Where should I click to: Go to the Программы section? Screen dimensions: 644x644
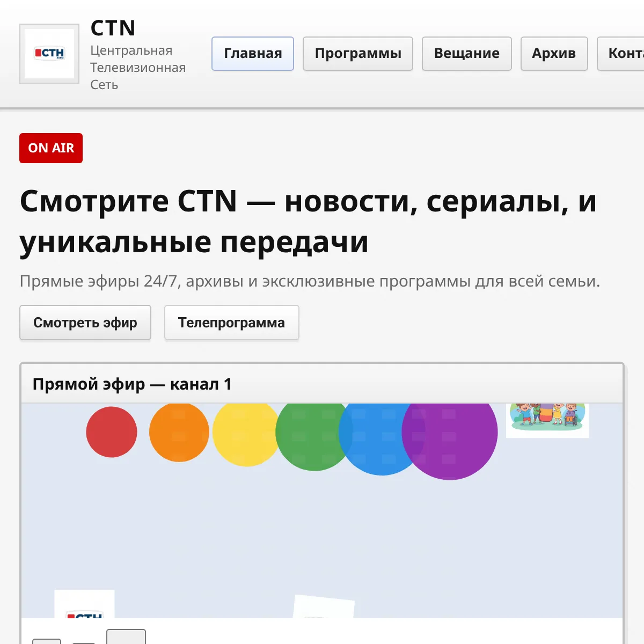[358, 54]
